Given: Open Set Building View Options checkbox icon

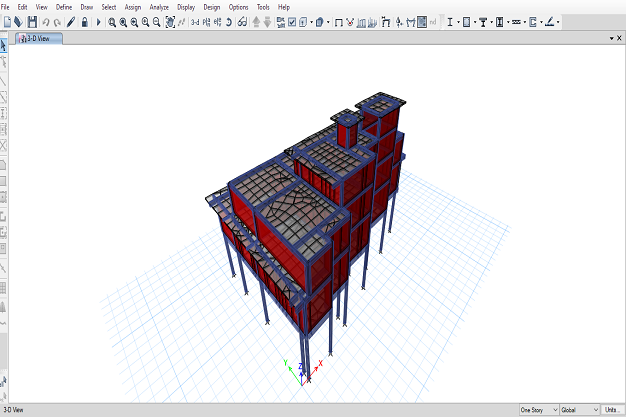Looking at the screenshot, I should click(x=292, y=22).
